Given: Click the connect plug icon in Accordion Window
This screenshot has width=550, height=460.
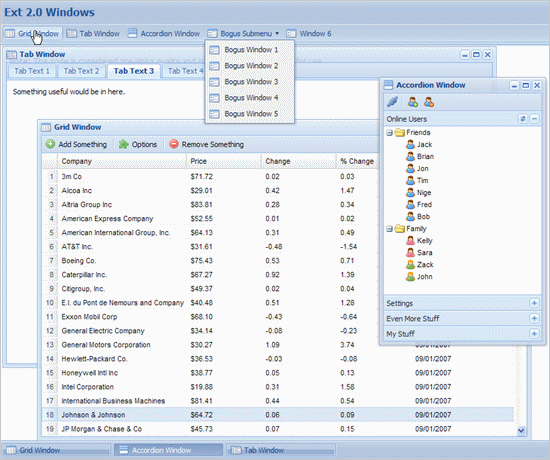Looking at the screenshot, I should 393,102.
